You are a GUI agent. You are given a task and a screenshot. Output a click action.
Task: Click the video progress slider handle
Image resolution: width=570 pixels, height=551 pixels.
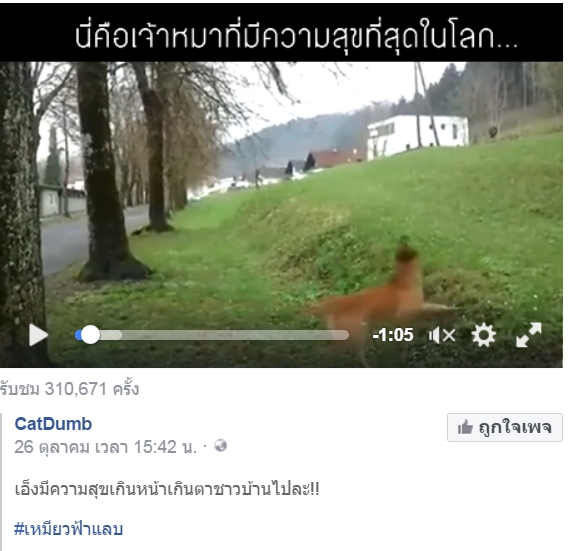[x=90, y=335]
